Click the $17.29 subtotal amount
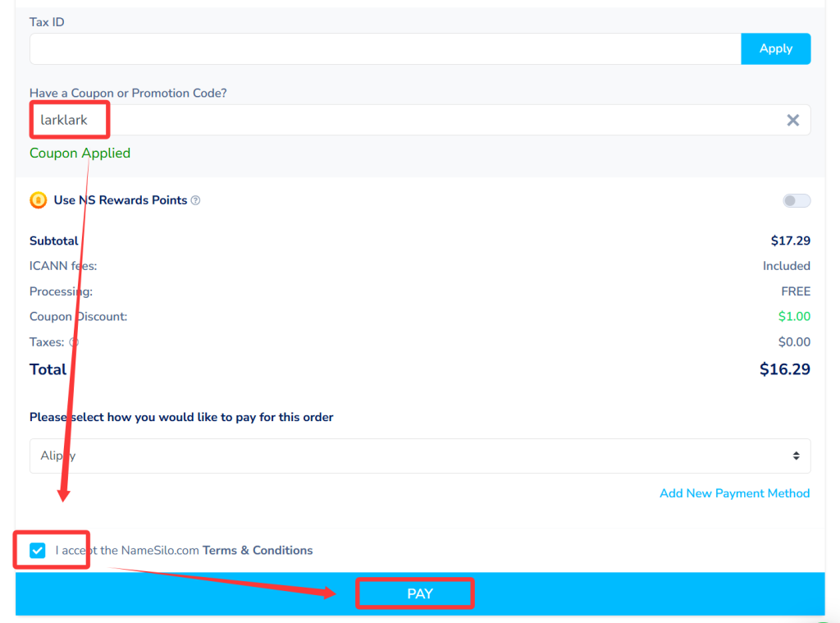Viewport: 840px width, 623px height. pyautogui.click(x=790, y=240)
